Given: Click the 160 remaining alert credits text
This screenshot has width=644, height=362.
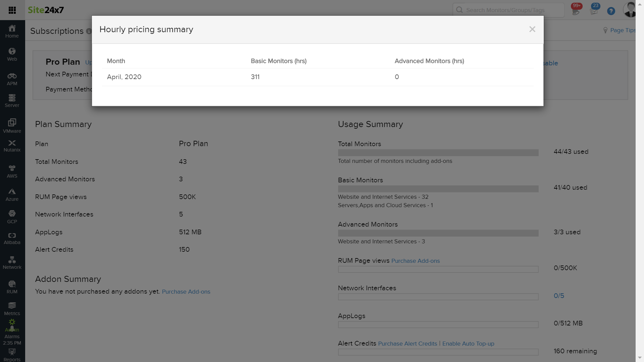Looking at the screenshot, I should click(575, 351).
